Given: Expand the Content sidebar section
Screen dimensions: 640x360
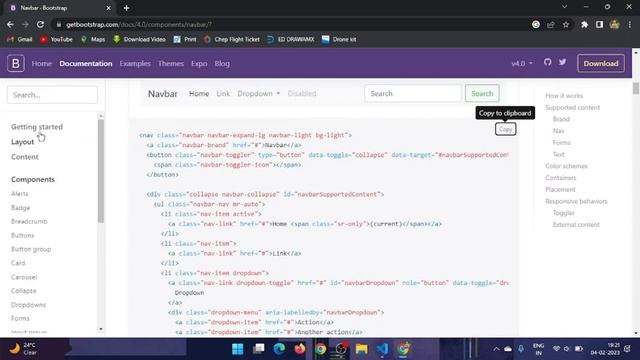Looking at the screenshot, I should (x=24, y=157).
